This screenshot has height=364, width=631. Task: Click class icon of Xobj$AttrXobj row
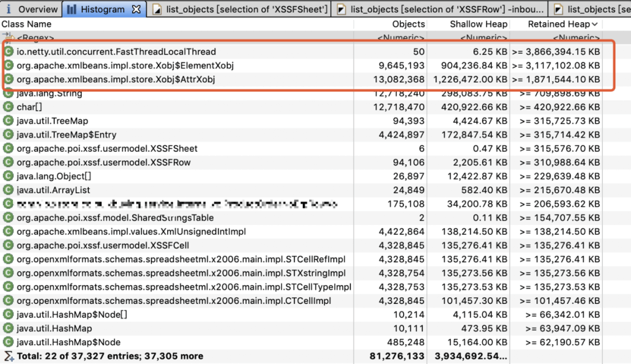(8, 79)
